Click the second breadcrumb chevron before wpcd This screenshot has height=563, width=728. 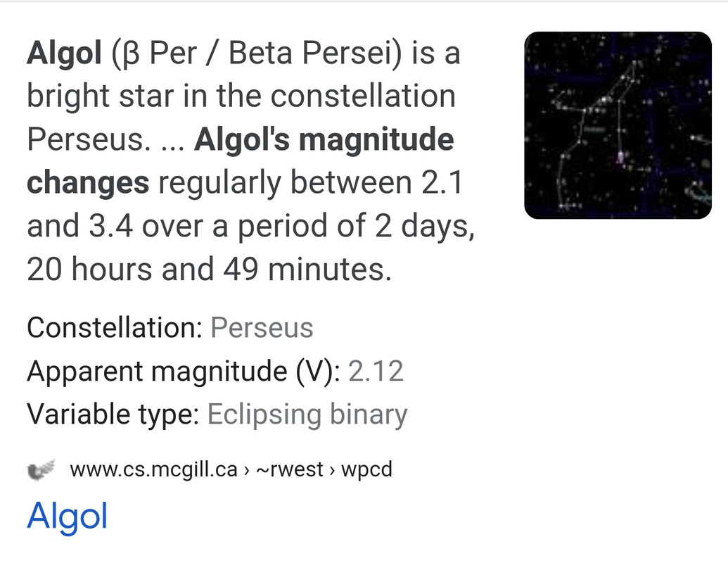point(332,471)
